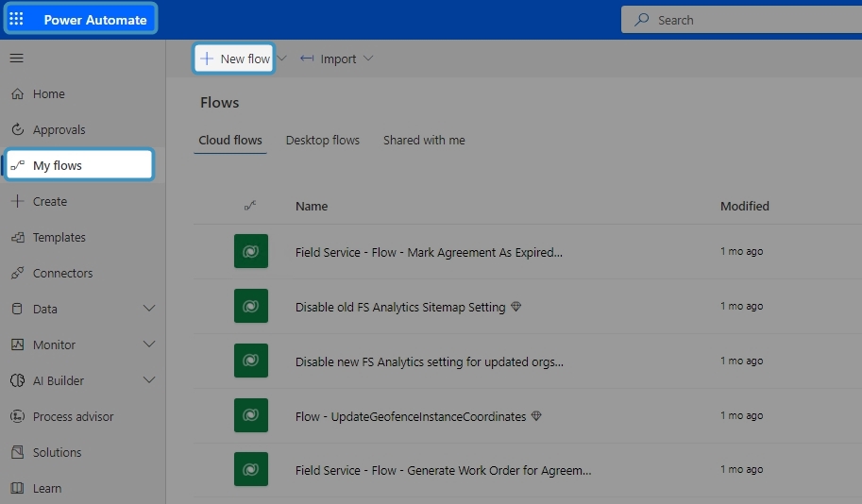Click icon for Disable old FS Analytics flow
This screenshot has height=504, width=862.
(x=251, y=306)
